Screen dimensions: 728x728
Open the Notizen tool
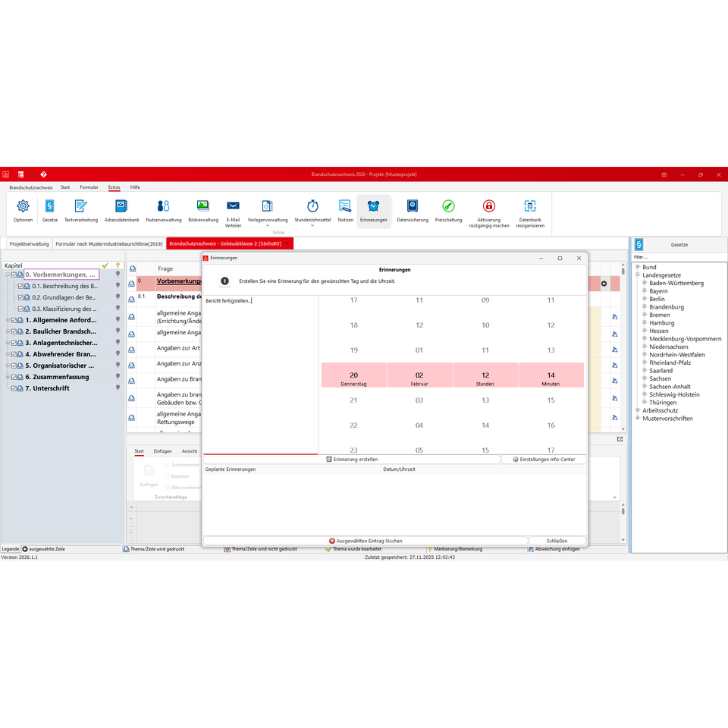click(345, 210)
